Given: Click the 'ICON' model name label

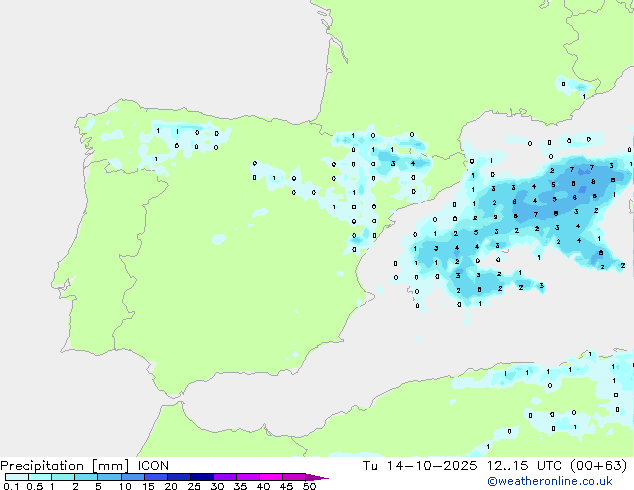Looking at the screenshot, I should (x=153, y=466).
